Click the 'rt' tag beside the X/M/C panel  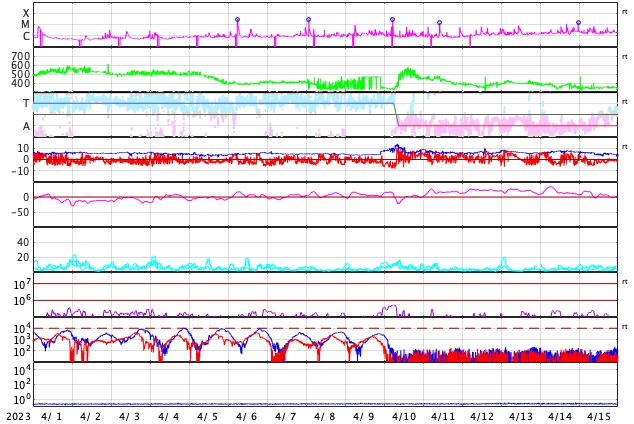point(624,12)
